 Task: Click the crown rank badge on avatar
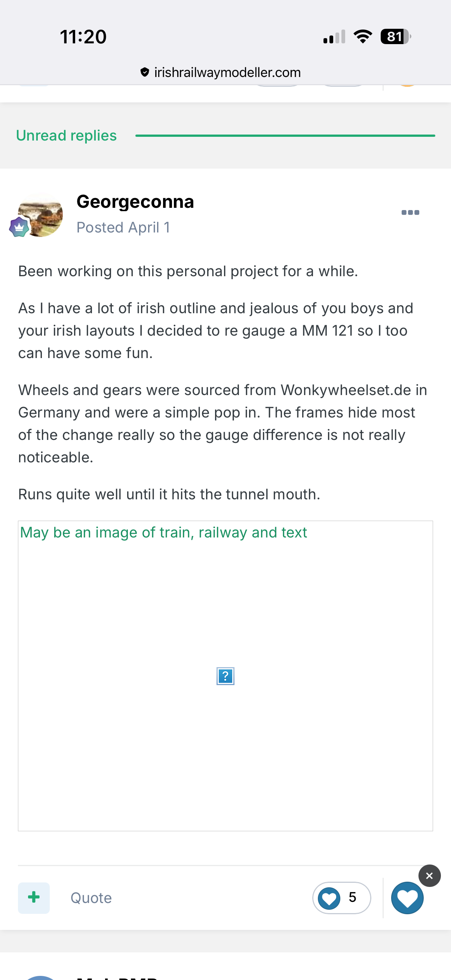click(x=19, y=228)
